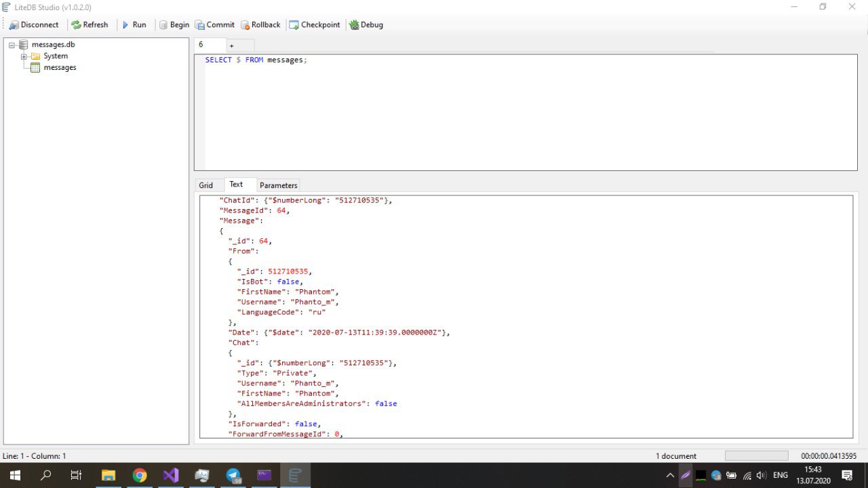Image resolution: width=868 pixels, height=488 pixels.
Task: Click the messages collection table icon
Action: click(35, 67)
